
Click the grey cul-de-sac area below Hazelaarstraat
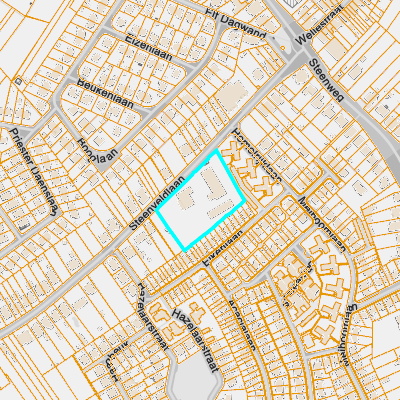(x=195, y=378)
